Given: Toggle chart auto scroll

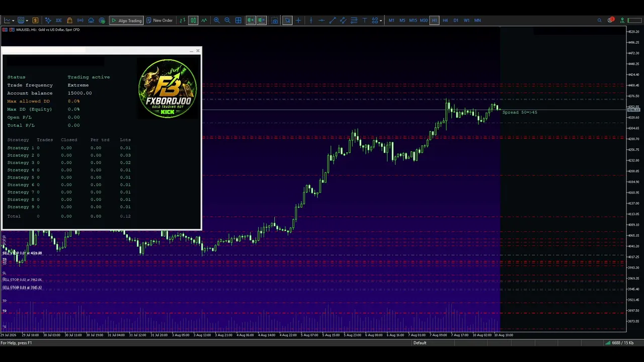Looking at the screenshot, I should (x=251, y=20).
